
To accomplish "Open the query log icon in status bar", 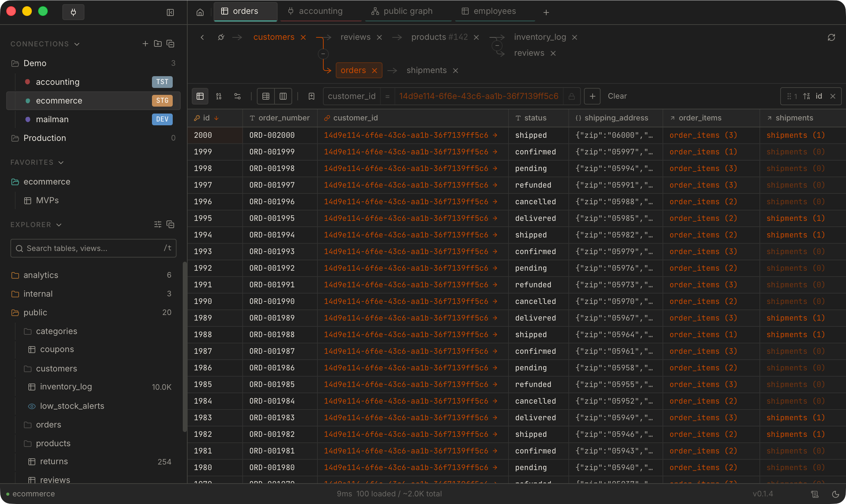I will 815,494.
